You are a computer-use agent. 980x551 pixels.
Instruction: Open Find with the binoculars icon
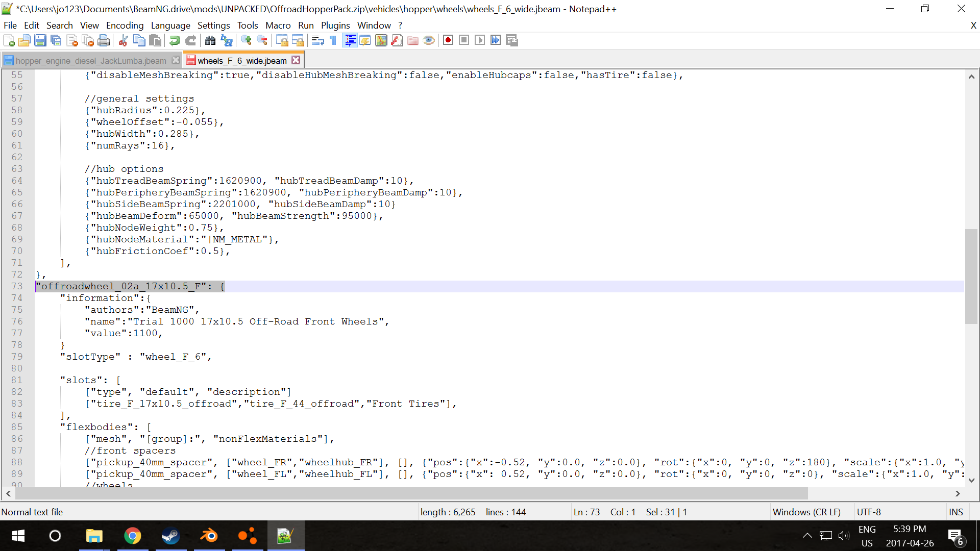click(x=210, y=40)
